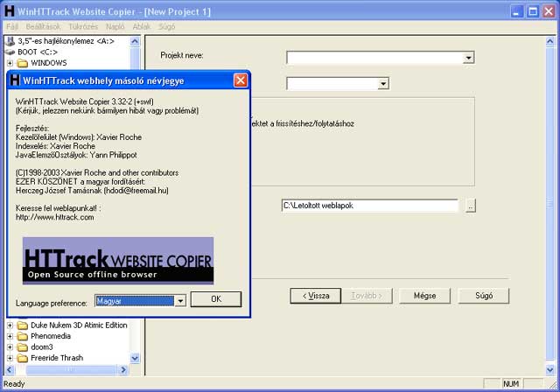Expand the Freeride Thrash folder node
Image resolution: width=560 pixels, height=392 pixels.
10,358
